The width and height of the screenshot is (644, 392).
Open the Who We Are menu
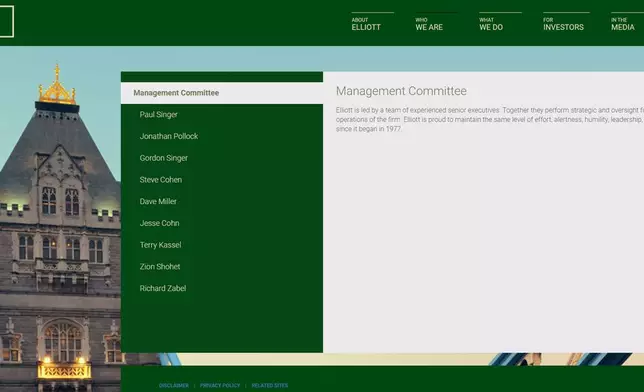point(429,24)
